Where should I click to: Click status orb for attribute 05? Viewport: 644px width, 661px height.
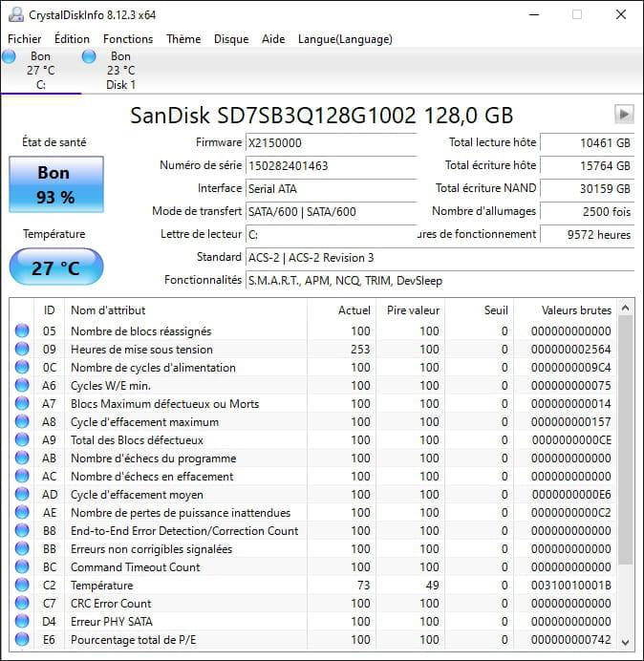[22, 330]
